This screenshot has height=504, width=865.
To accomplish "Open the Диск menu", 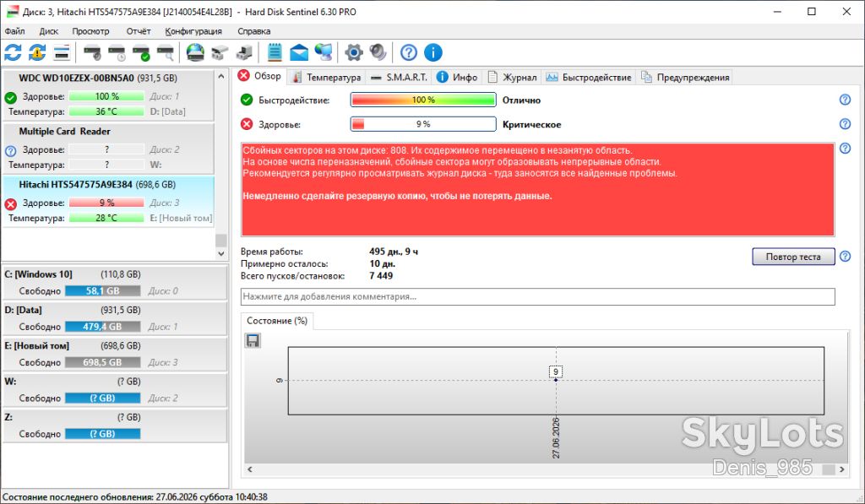I will click(48, 31).
